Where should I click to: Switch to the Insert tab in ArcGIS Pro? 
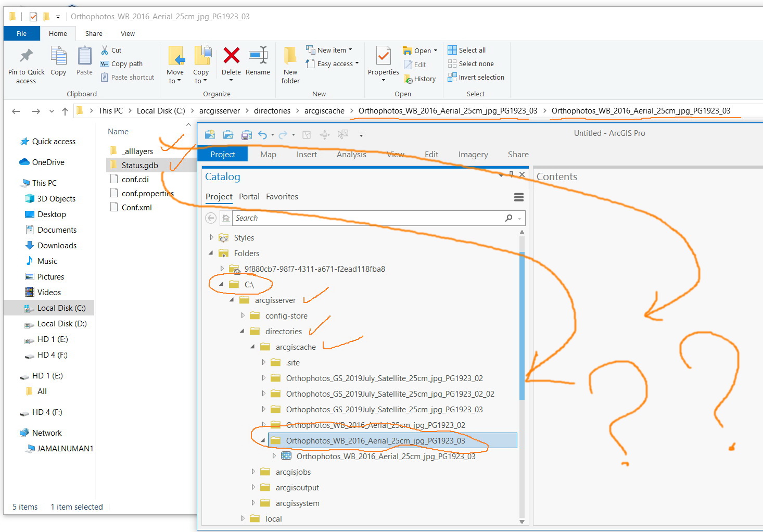307,155
